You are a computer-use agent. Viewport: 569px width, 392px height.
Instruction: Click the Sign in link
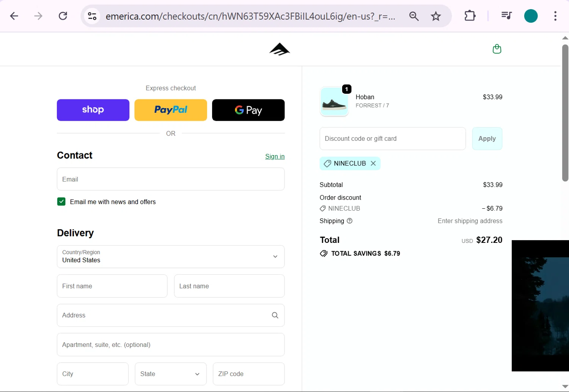275,156
